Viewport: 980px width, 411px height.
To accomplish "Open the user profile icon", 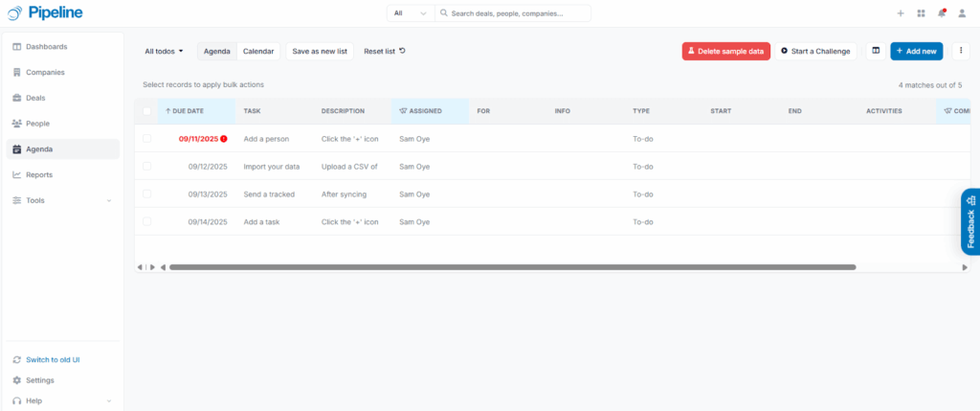I will coord(962,13).
